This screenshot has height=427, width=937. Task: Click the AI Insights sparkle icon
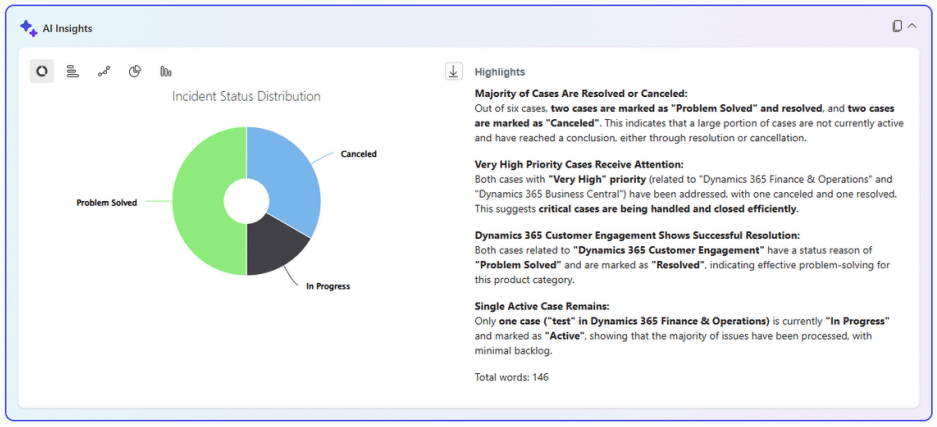(28, 28)
